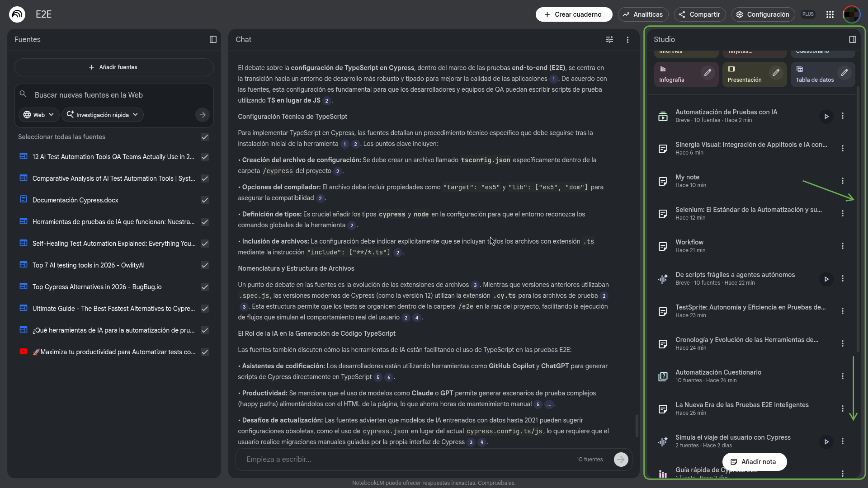Open source Top Cypress Alternatives in 2026

tap(97, 287)
